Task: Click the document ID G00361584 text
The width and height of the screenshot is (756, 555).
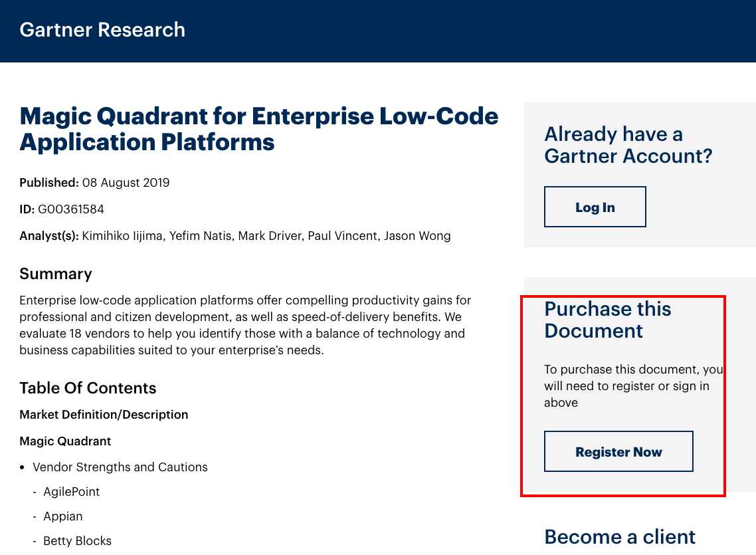Action: coord(70,209)
